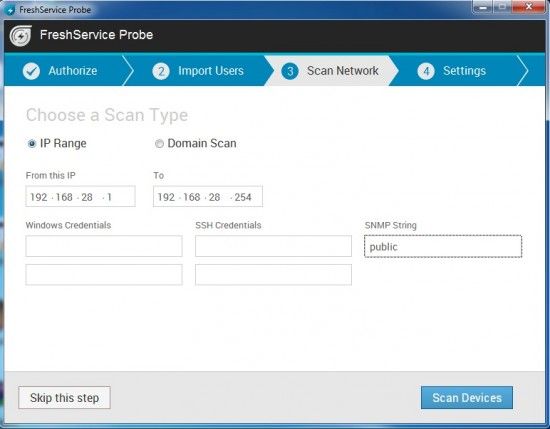Image resolution: width=550 pixels, height=429 pixels.
Task: Click the first Windows Credentials field
Action: (104, 246)
